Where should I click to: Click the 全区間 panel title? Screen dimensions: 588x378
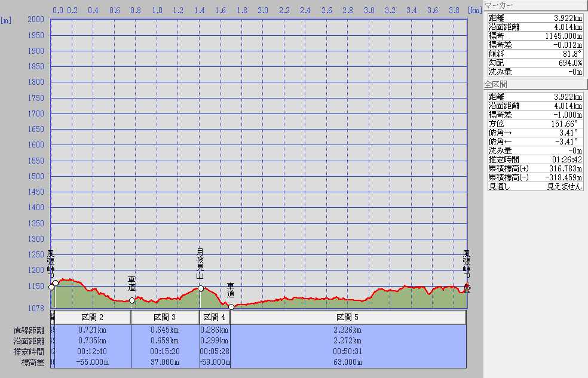click(495, 84)
